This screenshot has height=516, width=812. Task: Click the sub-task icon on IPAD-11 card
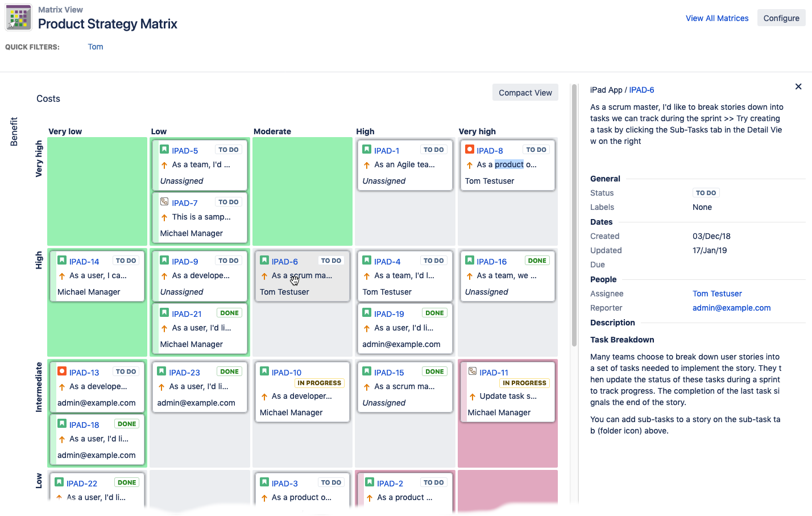tap(473, 371)
